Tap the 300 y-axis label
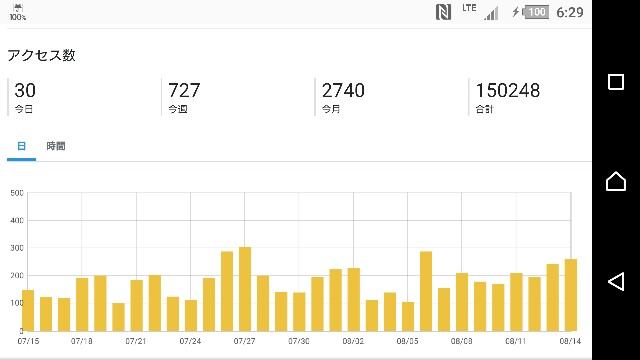 (17, 248)
